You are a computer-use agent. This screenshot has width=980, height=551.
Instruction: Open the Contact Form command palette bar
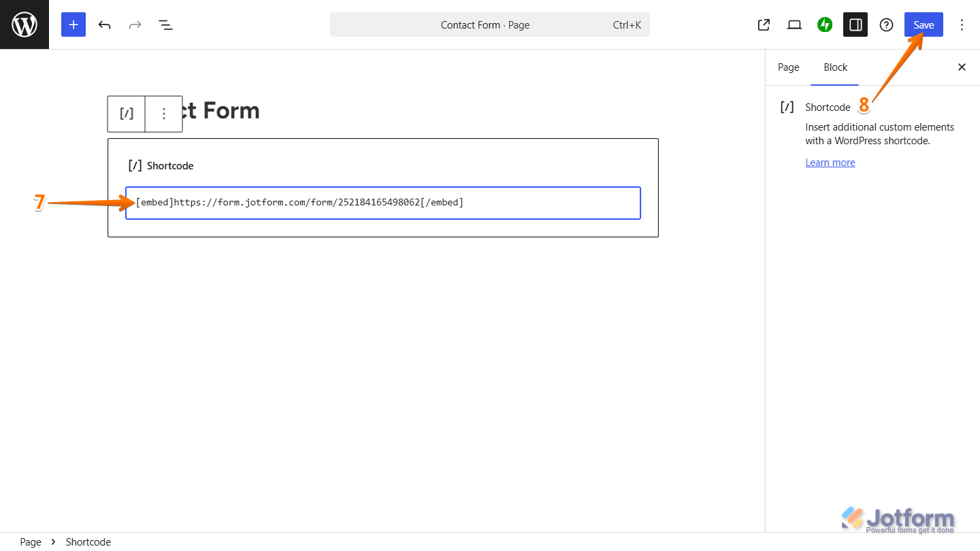coord(489,24)
